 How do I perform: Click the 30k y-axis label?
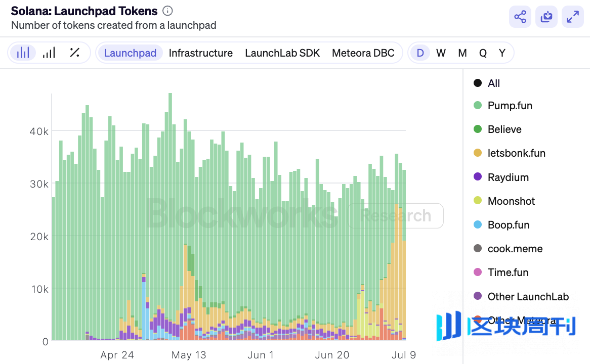(x=39, y=184)
